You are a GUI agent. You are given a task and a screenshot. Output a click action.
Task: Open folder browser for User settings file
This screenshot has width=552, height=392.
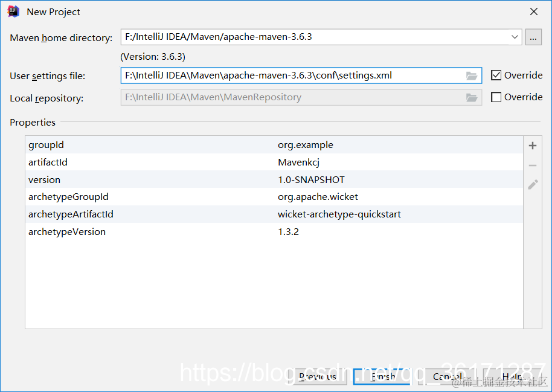[472, 76]
